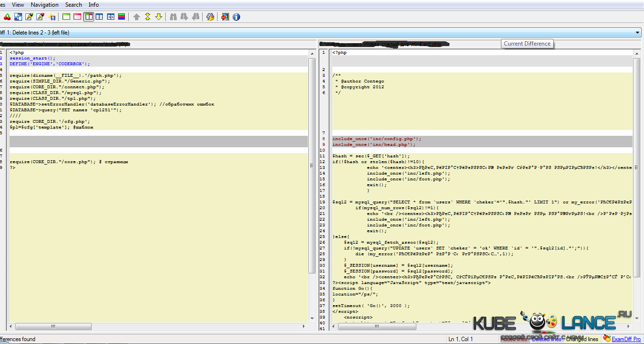Open the Navigation menu
Image resolution: width=644 pixels, height=344 pixels.
[44, 5]
